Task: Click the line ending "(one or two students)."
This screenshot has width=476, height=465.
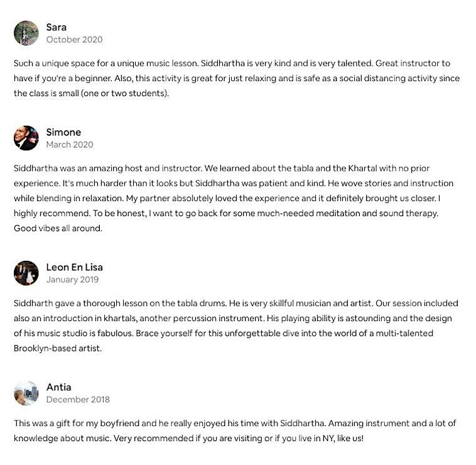Action: click(92, 93)
